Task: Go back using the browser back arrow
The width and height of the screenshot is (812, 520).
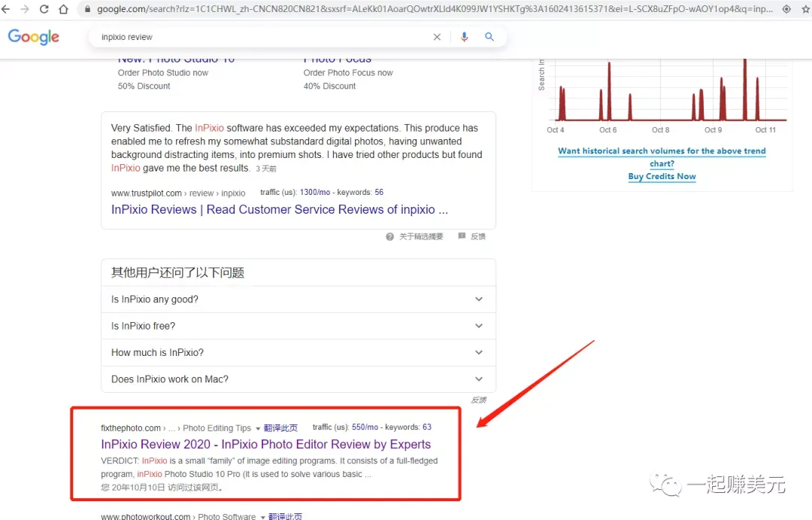Action: [6, 9]
